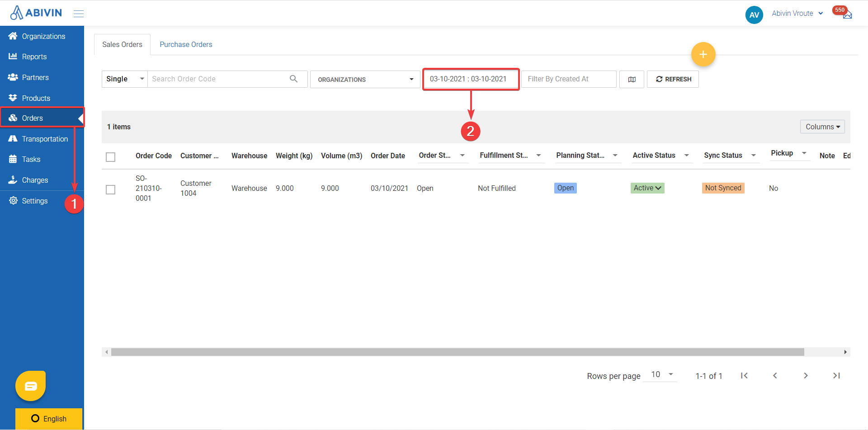Go to next page arrow
The width and height of the screenshot is (868, 430).
tap(806, 375)
